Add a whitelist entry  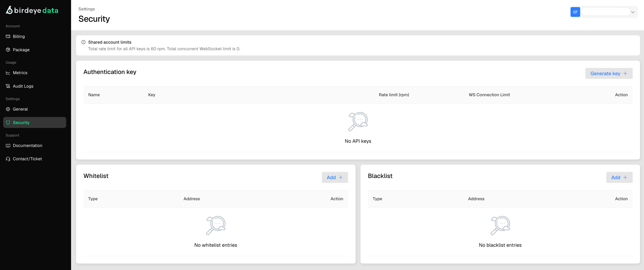335,177
